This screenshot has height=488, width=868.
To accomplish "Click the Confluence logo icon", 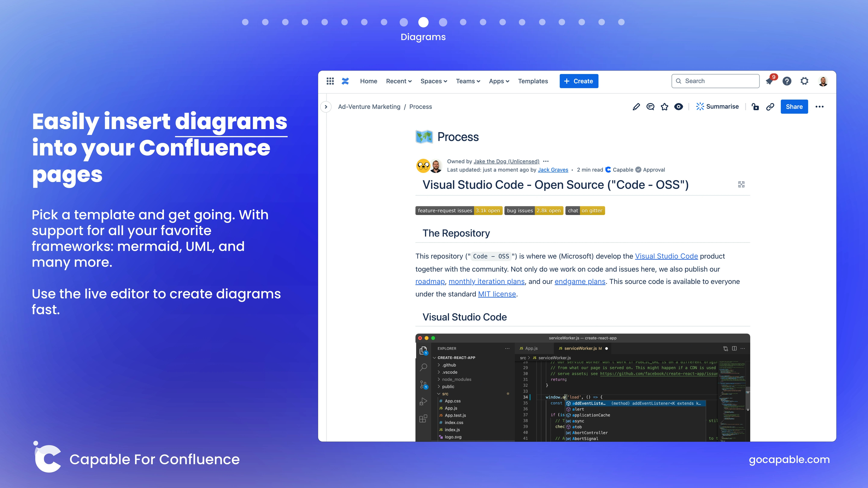I will click(345, 81).
